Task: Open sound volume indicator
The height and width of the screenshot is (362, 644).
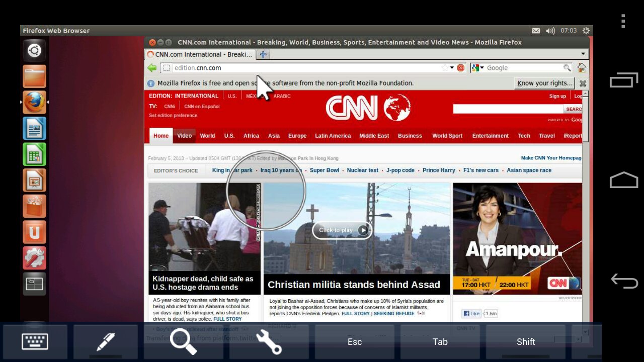Action: 550,31
